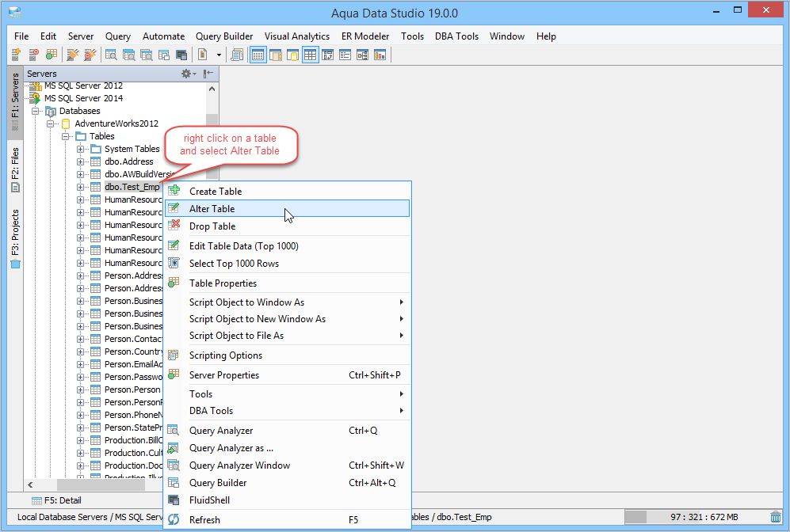Click the green plus icon beside Create Table
The image size is (790, 532).
(174, 190)
